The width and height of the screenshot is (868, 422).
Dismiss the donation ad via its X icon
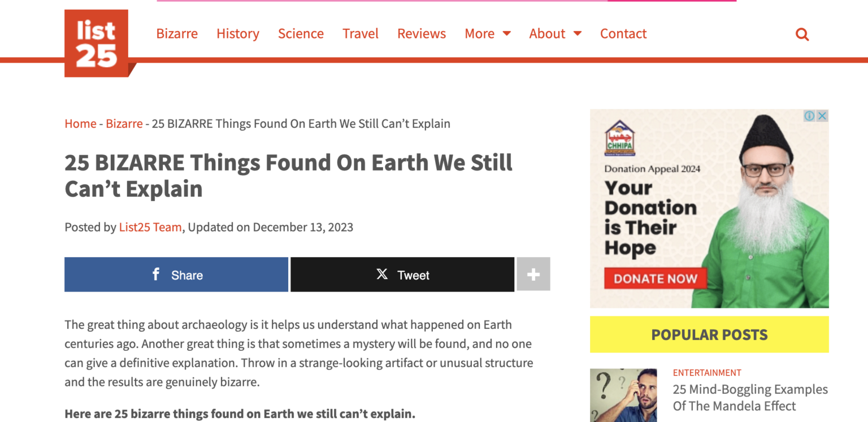click(822, 116)
